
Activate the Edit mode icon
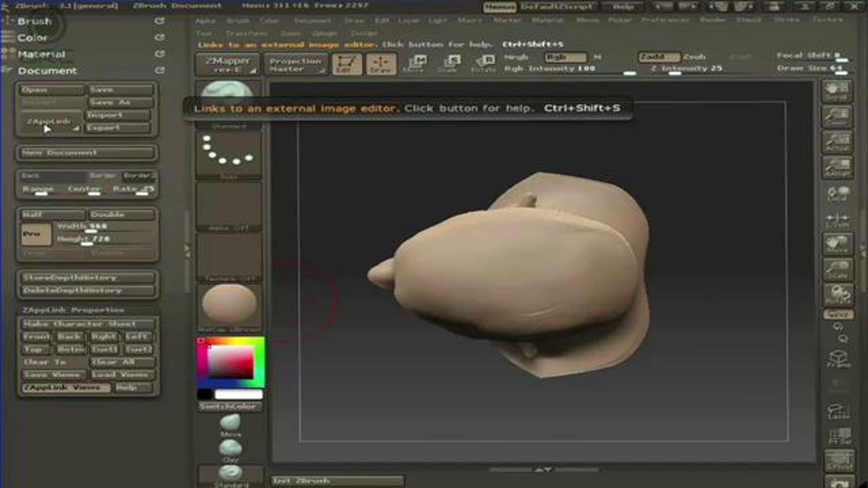pyautogui.click(x=346, y=64)
